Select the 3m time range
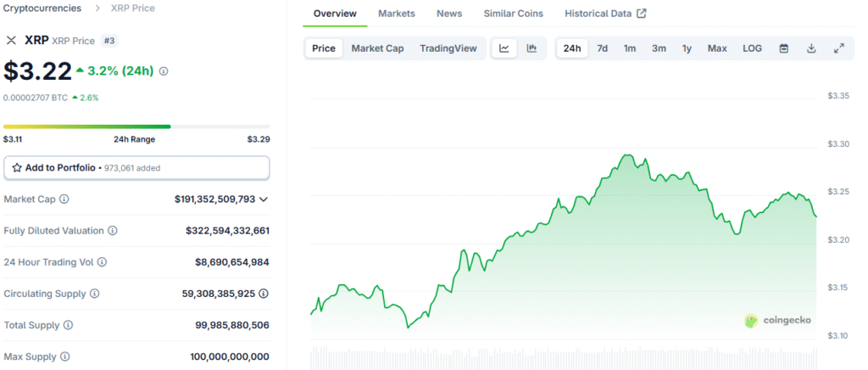The image size is (868, 370). [659, 48]
